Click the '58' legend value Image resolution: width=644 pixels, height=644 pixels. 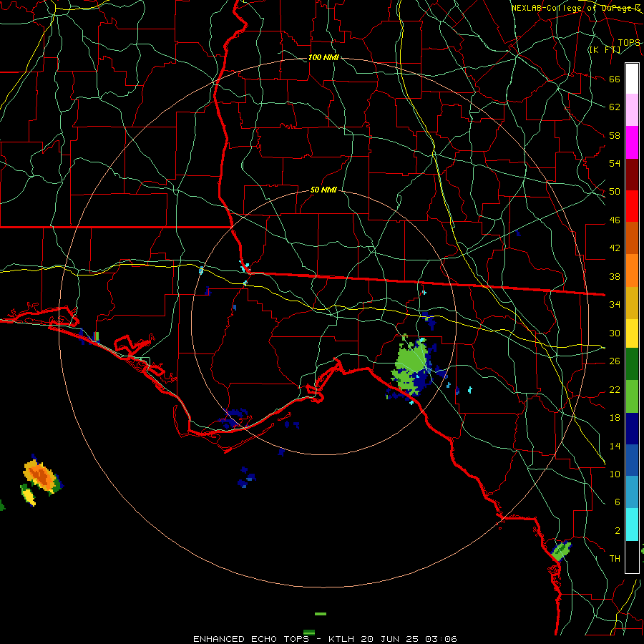(615, 135)
